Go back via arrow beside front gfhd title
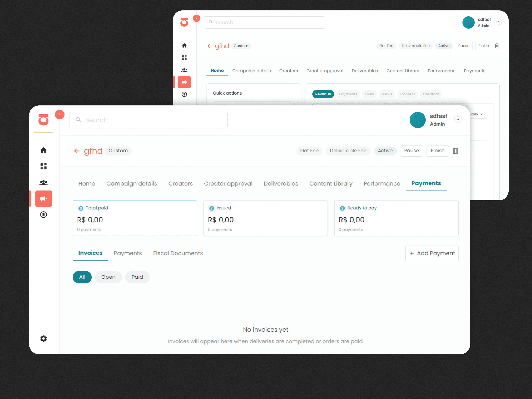Viewport: 532px width, 399px height. tap(77, 151)
